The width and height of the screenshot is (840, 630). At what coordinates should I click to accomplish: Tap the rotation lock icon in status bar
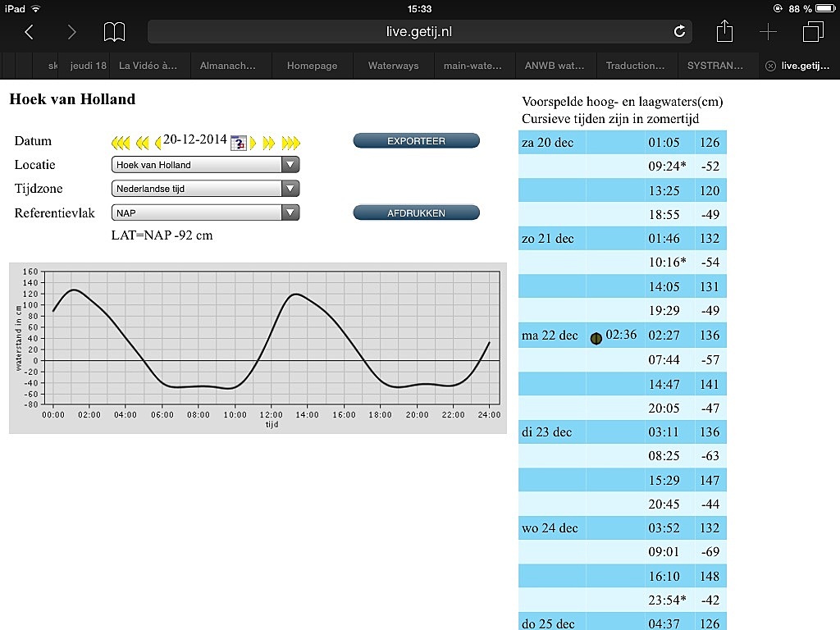778,8
